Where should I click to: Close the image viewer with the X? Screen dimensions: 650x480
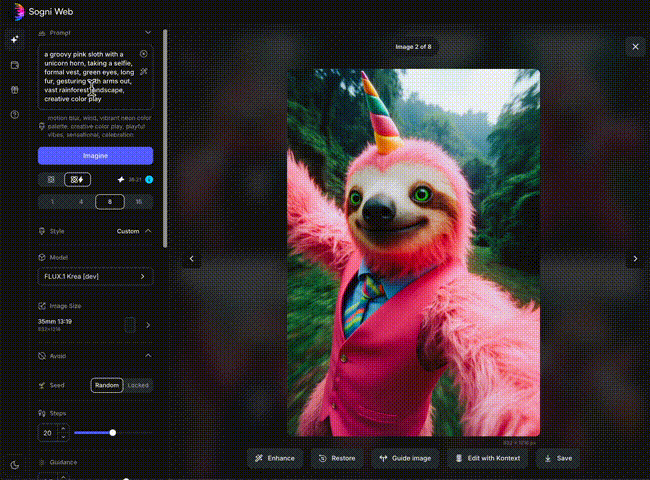click(x=635, y=47)
